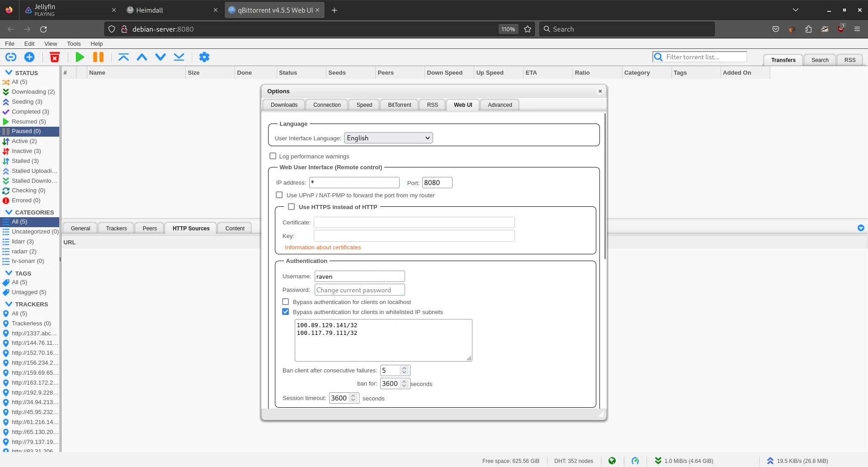Click the Username input field
Screen dimensions: 868x467
pos(359,276)
